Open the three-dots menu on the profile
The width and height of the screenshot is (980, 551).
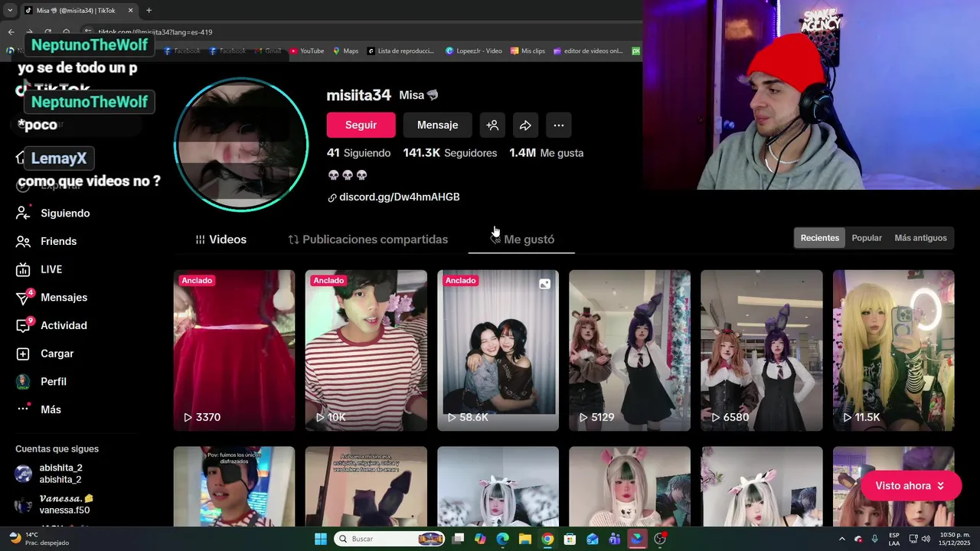[558, 125]
